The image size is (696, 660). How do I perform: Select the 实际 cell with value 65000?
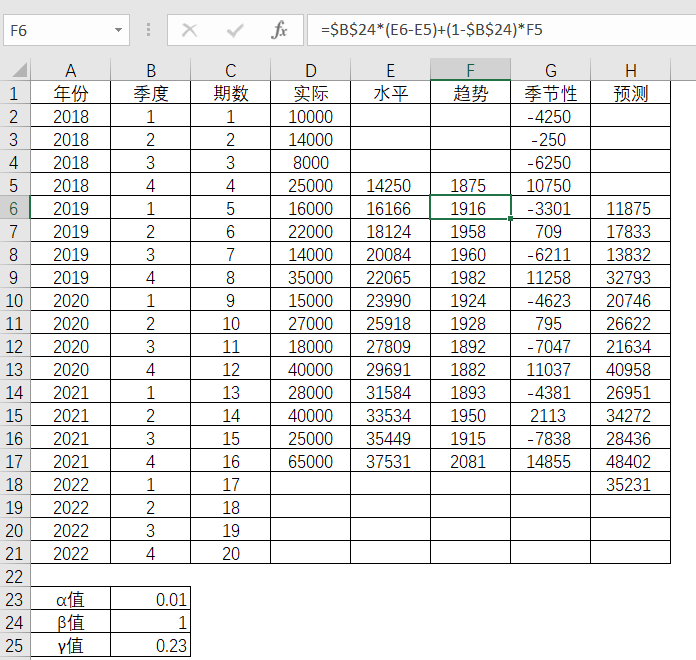coord(310,462)
